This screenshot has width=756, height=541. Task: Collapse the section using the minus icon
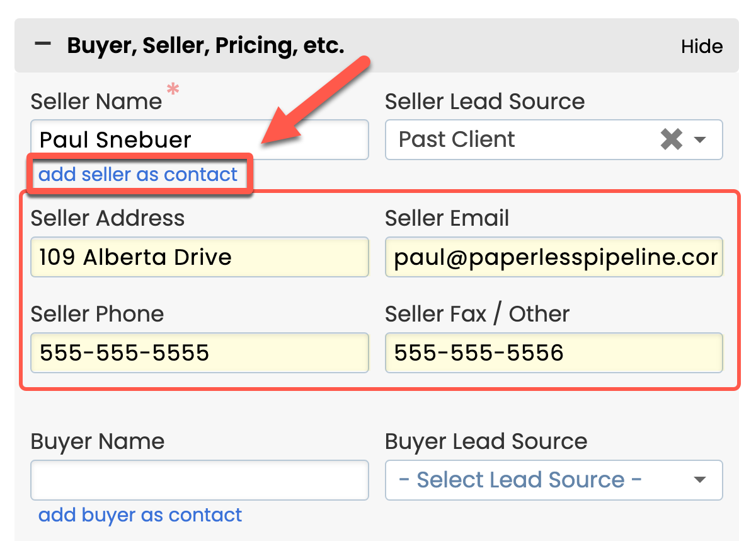(43, 45)
